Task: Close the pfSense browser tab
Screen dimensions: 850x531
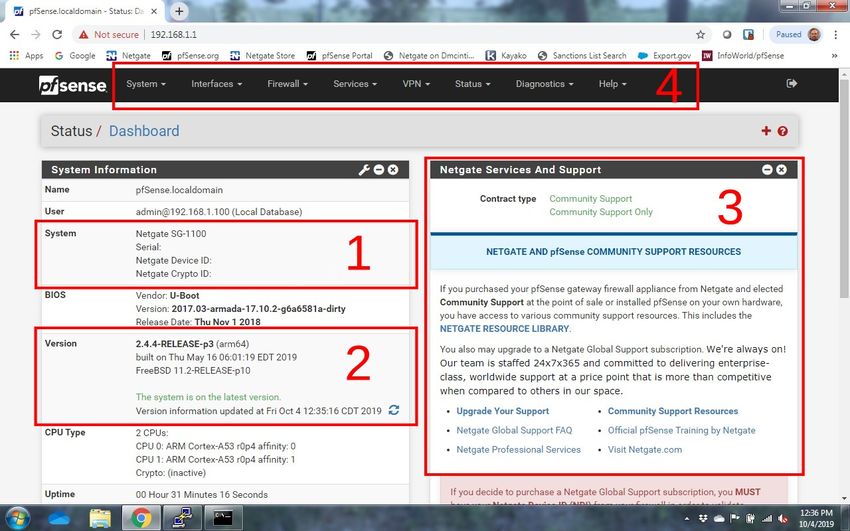Action: tap(154, 11)
